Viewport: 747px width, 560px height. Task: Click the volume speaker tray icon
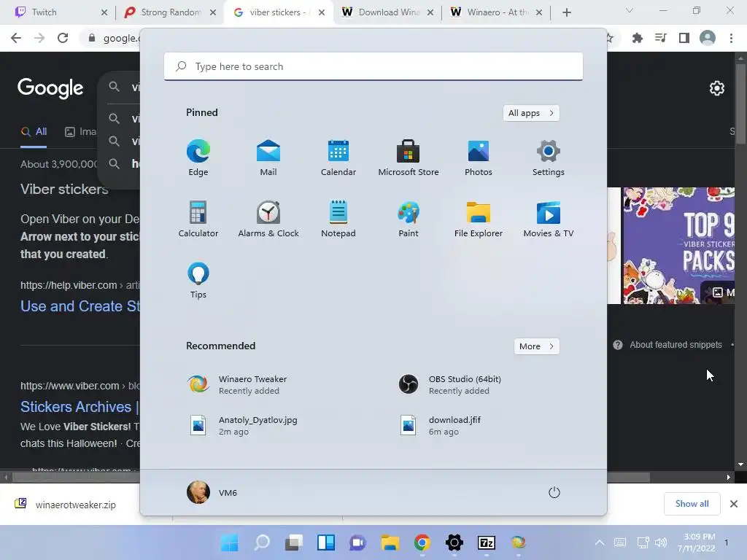(x=661, y=542)
